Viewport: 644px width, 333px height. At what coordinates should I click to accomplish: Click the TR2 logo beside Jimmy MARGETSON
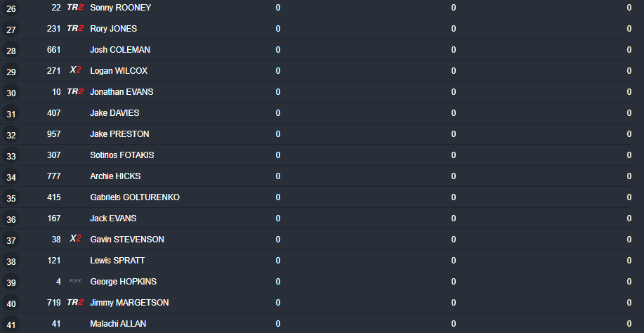(x=75, y=303)
